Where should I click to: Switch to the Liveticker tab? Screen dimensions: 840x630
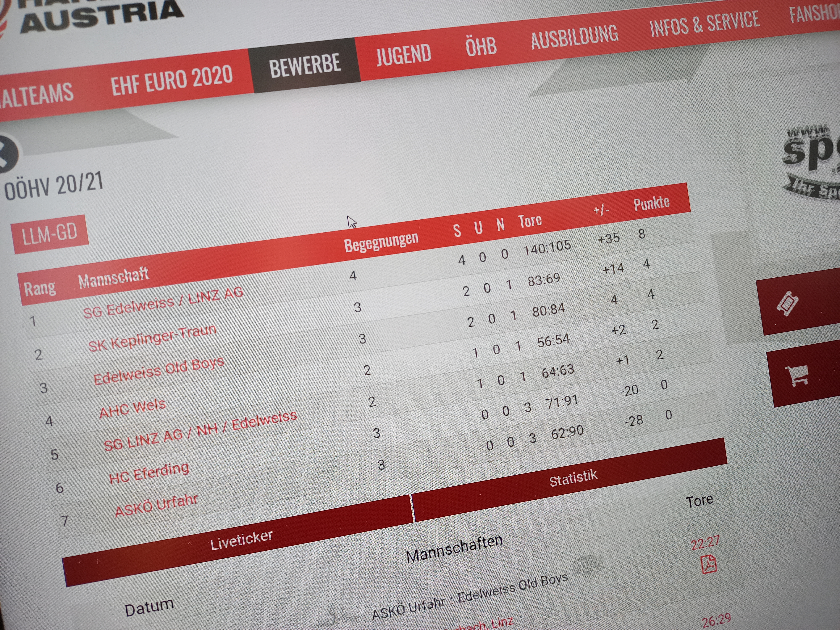[x=241, y=540]
